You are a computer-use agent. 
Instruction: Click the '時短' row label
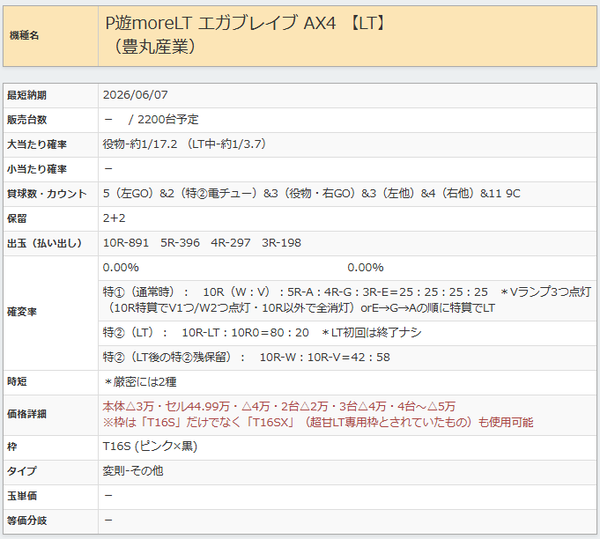pyautogui.click(x=17, y=382)
